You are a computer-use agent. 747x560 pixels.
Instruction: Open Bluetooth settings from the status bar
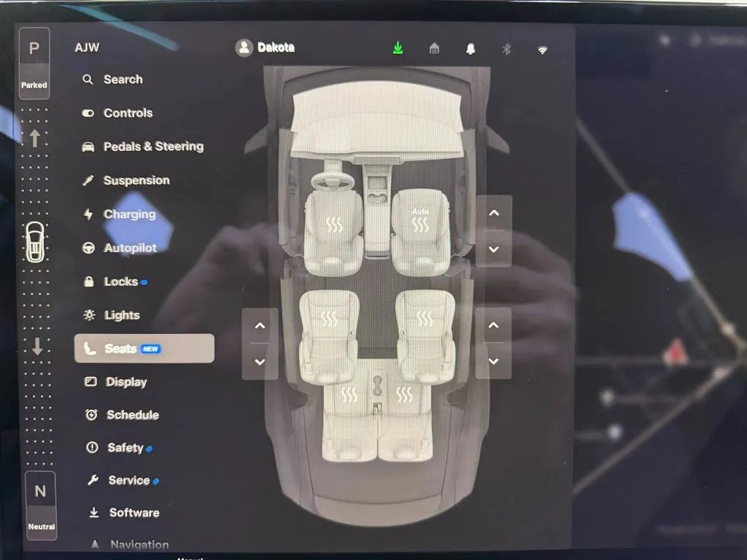click(506, 49)
